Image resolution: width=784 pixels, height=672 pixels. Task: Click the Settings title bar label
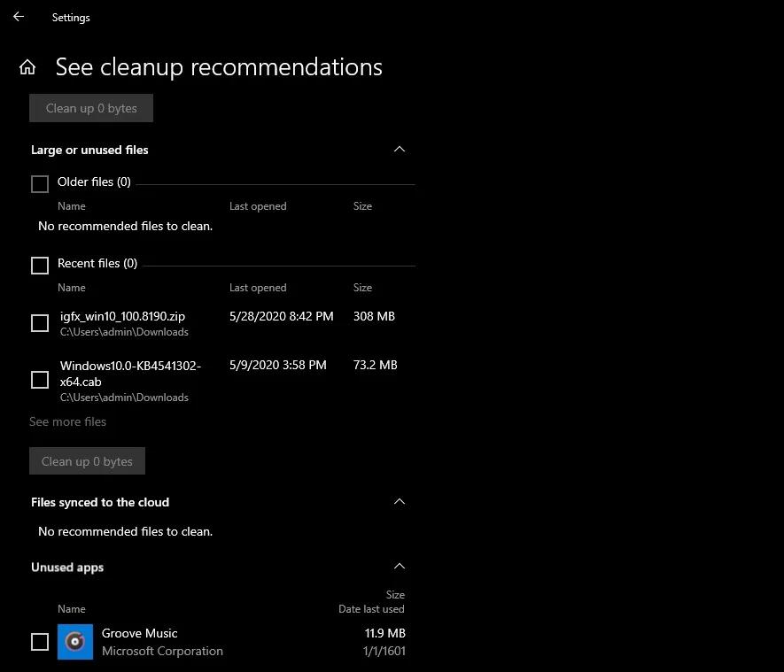tap(70, 17)
